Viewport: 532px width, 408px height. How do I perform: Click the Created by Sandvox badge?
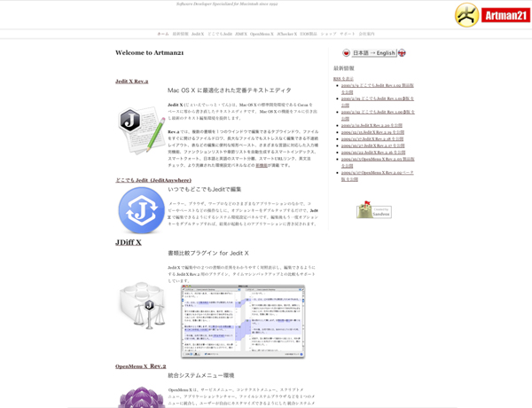coord(374,210)
